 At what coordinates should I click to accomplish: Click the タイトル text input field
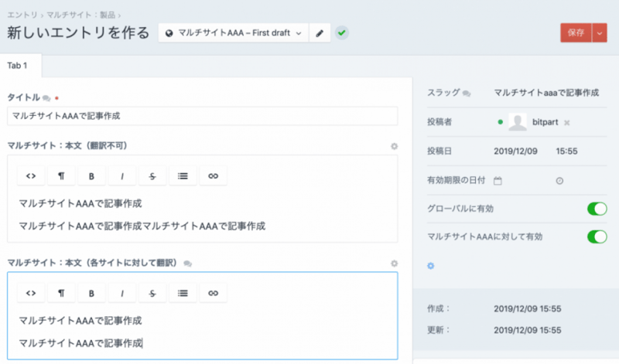(x=202, y=116)
